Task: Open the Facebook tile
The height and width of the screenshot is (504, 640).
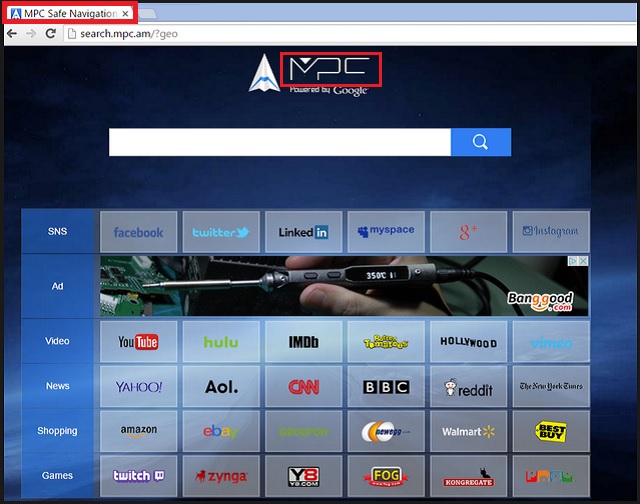Action: 138,232
